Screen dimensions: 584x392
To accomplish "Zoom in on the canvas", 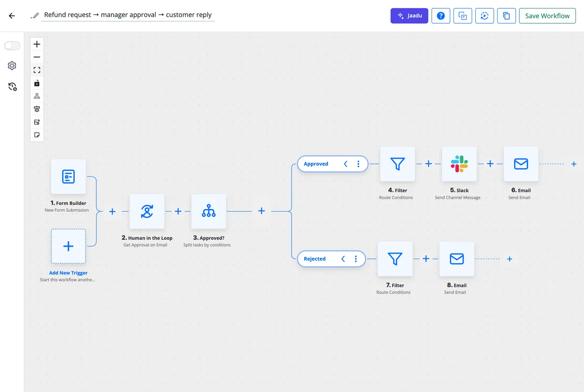I will point(37,44).
